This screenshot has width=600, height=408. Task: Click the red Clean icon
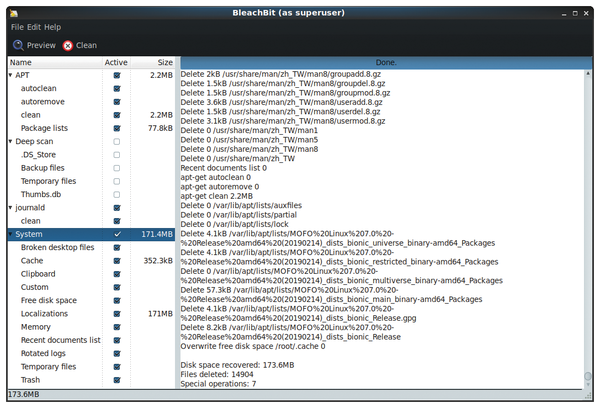(x=68, y=46)
